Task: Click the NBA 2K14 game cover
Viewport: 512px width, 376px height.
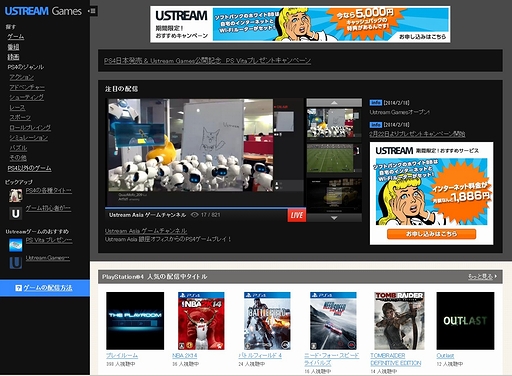Action: [x=201, y=321]
